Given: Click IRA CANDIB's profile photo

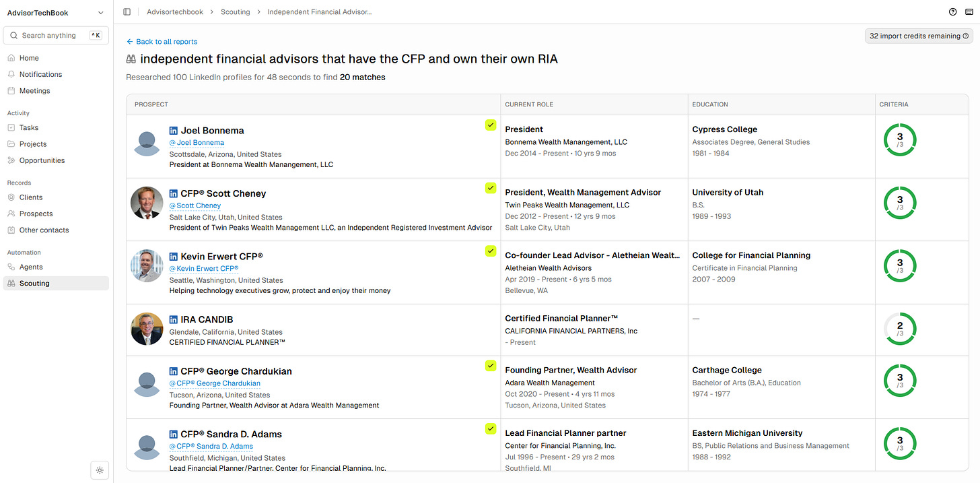Looking at the screenshot, I should pos(147,329).
